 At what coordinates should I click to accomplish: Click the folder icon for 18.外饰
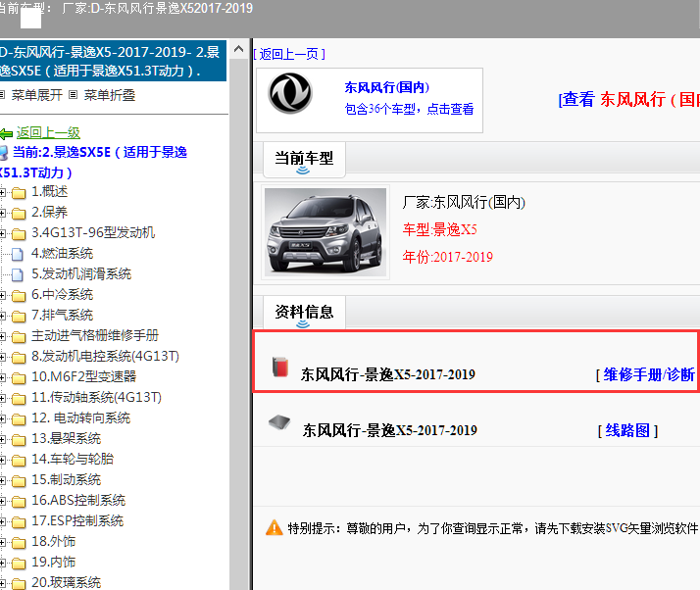19,543
